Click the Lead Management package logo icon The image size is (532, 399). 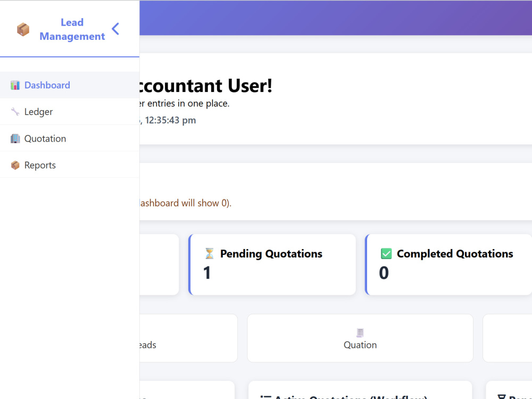coord(23,29)
